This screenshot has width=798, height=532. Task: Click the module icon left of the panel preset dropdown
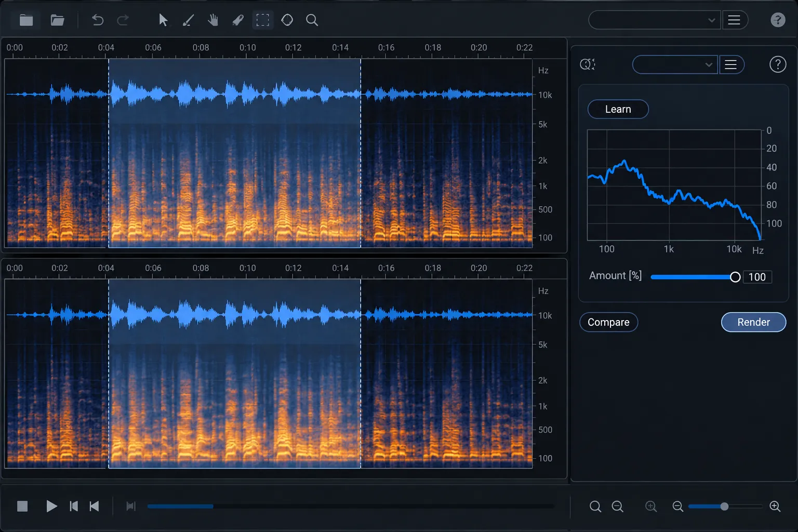pyautogui.click(x=588, y=64)
